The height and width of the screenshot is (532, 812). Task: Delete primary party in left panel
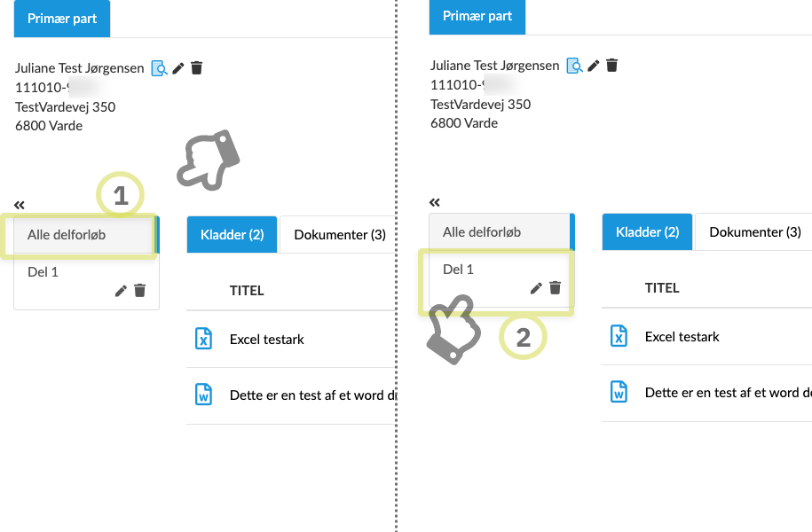click(197, 68)
